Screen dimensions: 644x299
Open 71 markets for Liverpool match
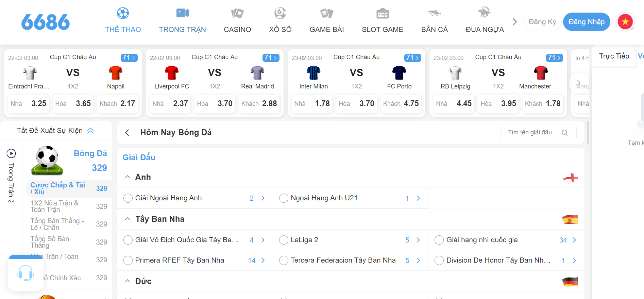pyautogui.click(x=271, y=58)
